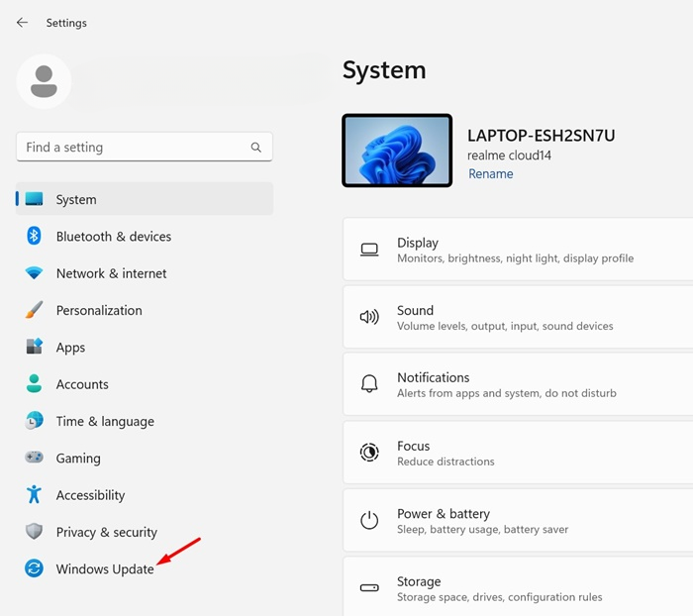Click the back arrow next to Settings
The image size is (693, 616).
22,23
